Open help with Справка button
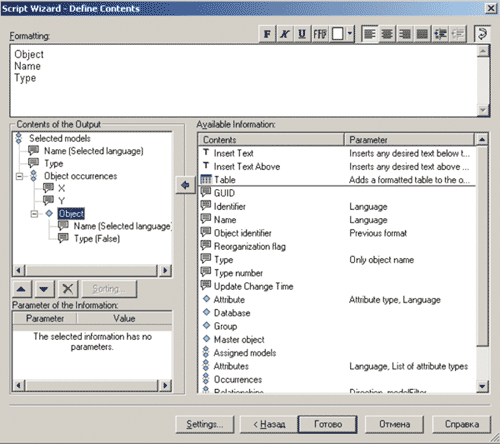The image size is (500, 444). (462, 424)
